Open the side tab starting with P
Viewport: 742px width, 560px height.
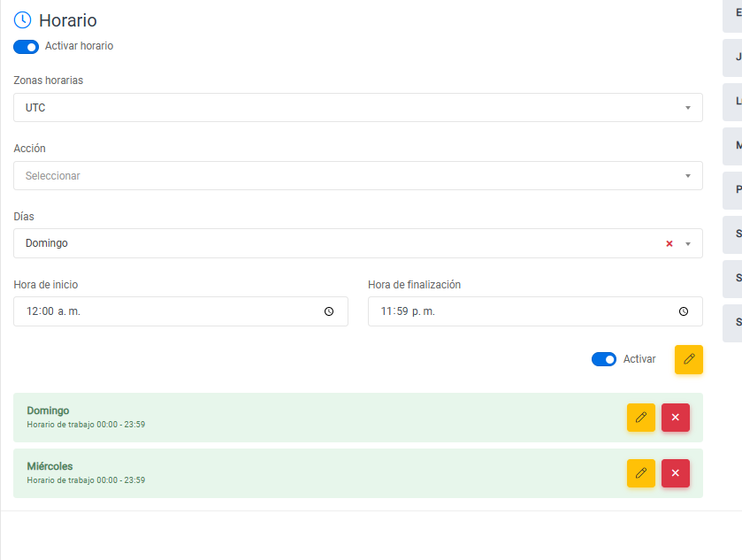tap(734, 190)
